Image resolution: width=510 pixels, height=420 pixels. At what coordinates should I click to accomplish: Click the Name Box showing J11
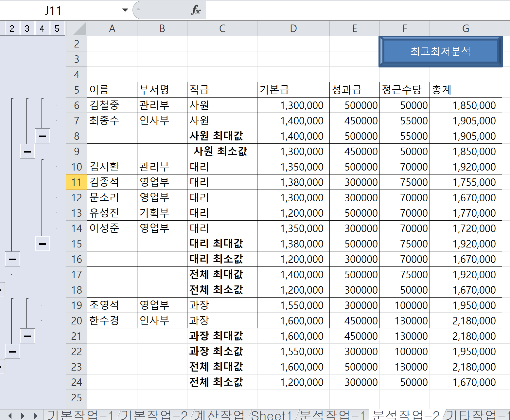click(53, 11)
